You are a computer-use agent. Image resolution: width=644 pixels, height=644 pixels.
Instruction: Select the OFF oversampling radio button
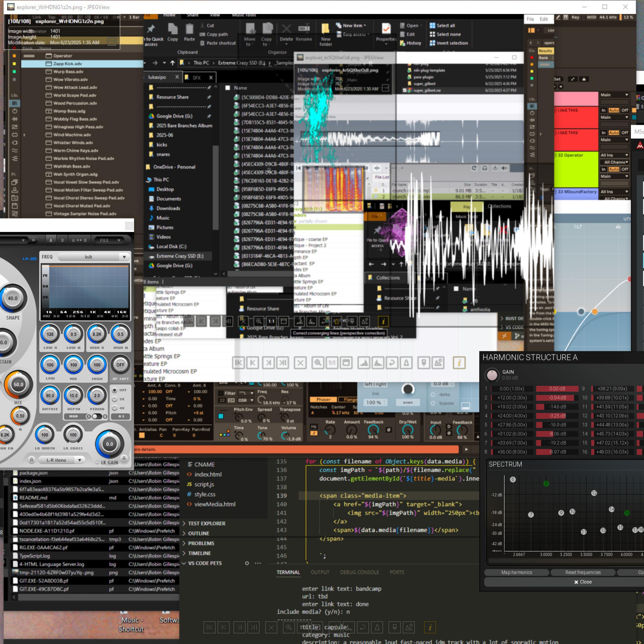click(x=115, y=390)
